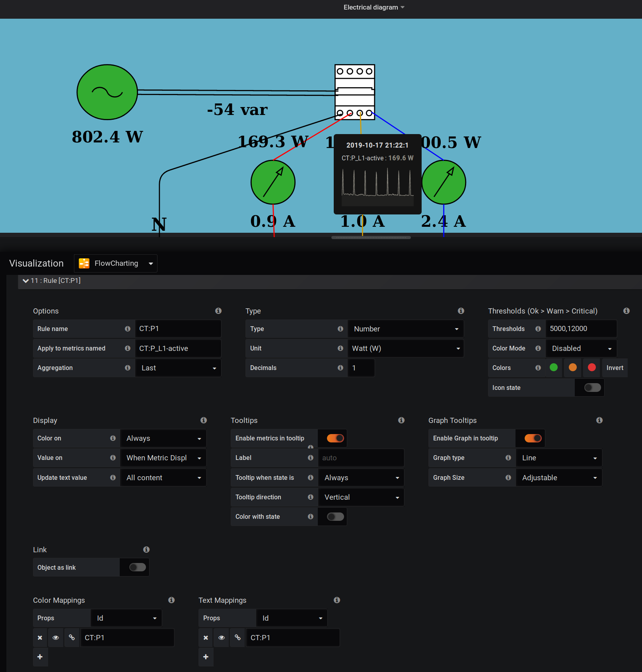Select the orange warning color swatch
Image resolution: width=642 pixels, height=672 pixels.
572,368
